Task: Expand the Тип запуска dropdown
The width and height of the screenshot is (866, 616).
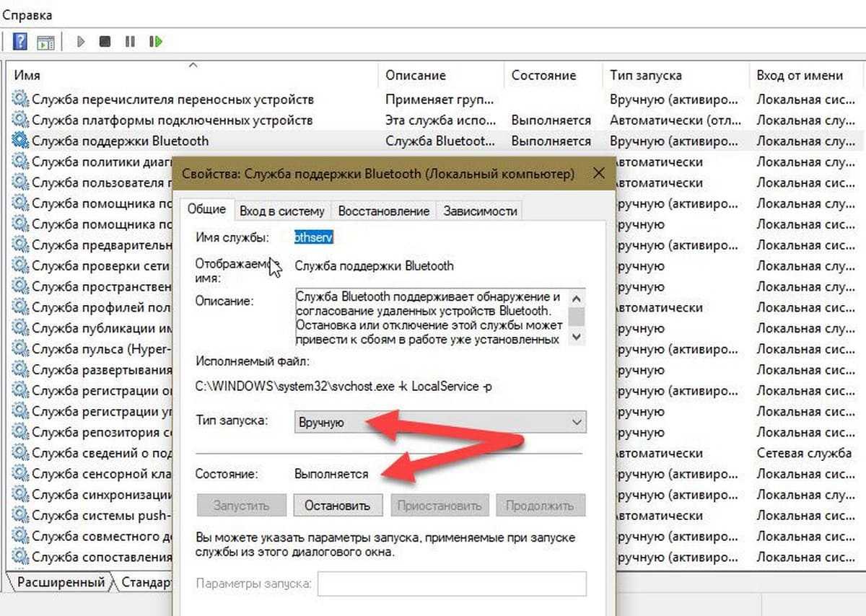Action: (440, 422)
